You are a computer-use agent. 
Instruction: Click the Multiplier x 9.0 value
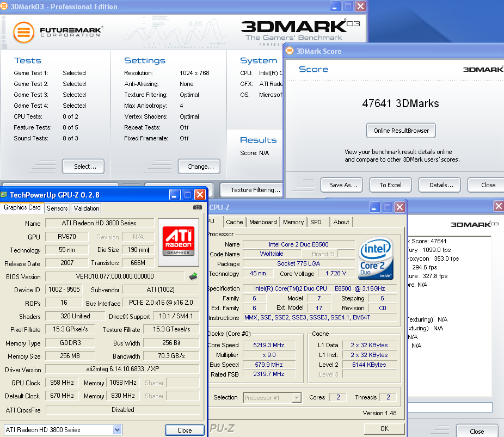click(269, 355)
